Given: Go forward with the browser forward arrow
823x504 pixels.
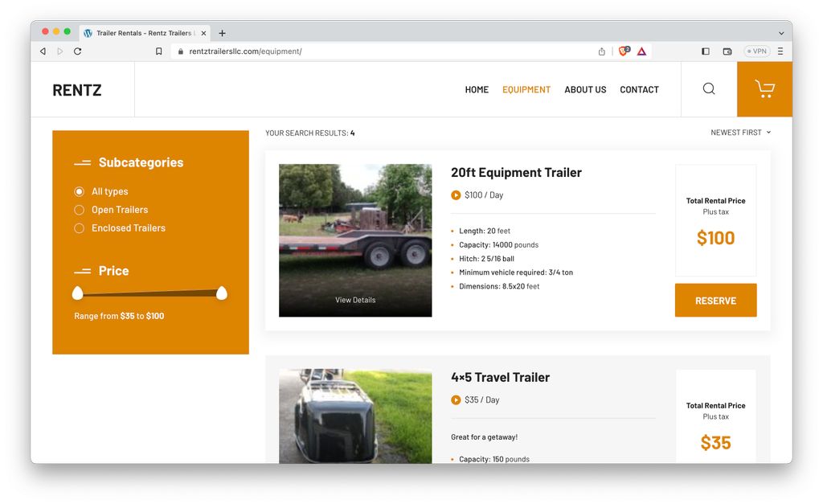Looking at the screenshot, I should click(59, 51).
